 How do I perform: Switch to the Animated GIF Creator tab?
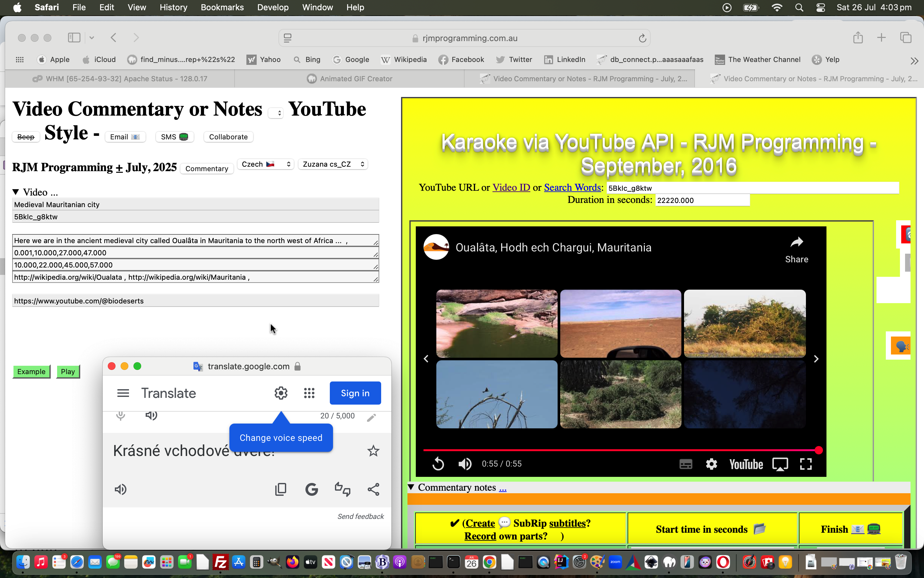pos(349,79)
